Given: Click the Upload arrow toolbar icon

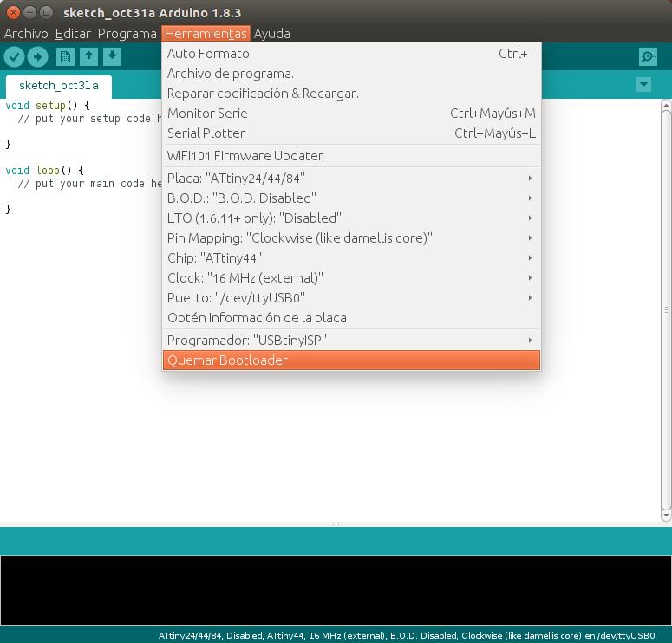Looking at the screenshot, I should pyautogui.click(x=37, y=56).
